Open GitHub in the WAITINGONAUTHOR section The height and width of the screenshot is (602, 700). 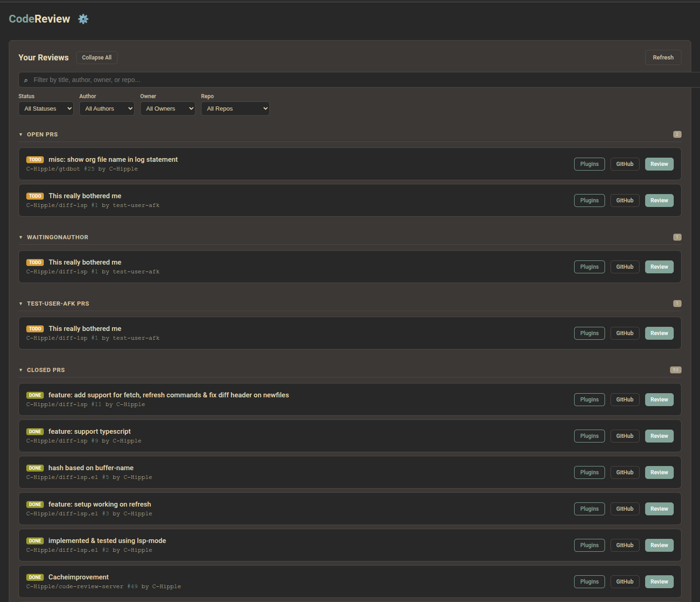[x=625, y=267]
